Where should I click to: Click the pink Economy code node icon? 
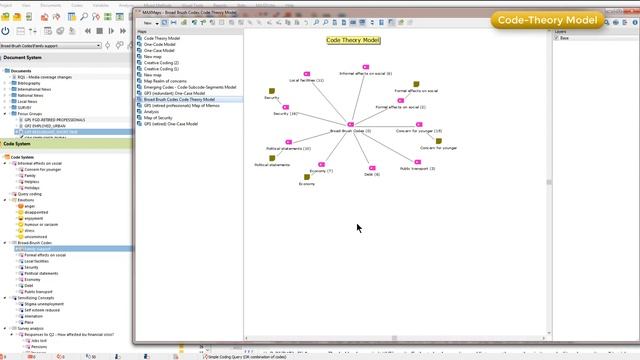pos(322,164)
